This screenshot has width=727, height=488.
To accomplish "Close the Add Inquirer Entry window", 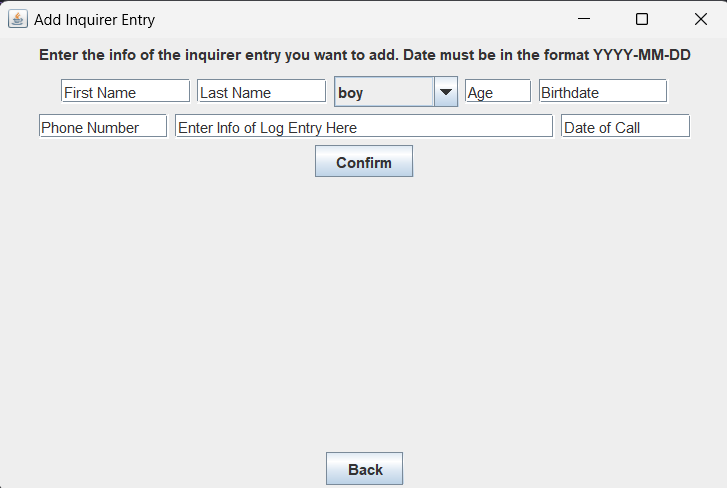I will 700,19.
